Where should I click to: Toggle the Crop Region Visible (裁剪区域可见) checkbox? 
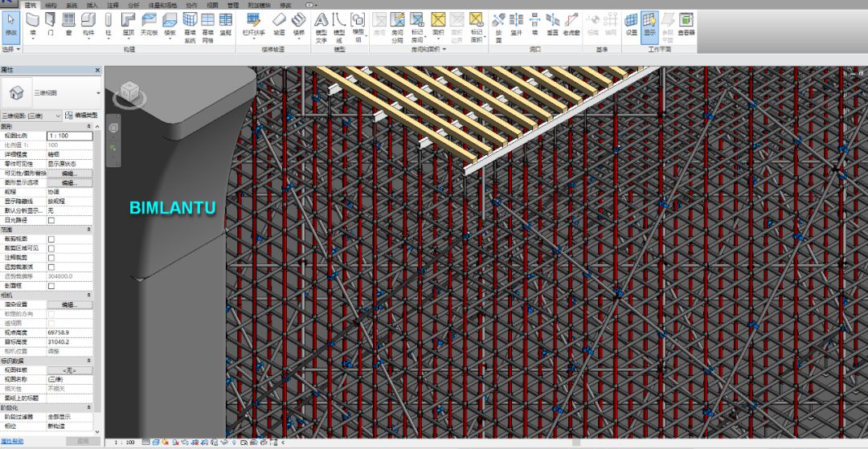pos(51,248)
